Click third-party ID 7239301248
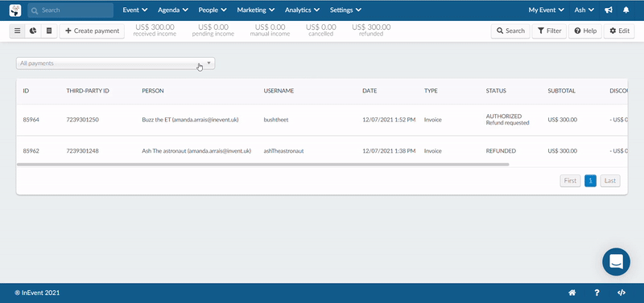 tap(83, 151)
